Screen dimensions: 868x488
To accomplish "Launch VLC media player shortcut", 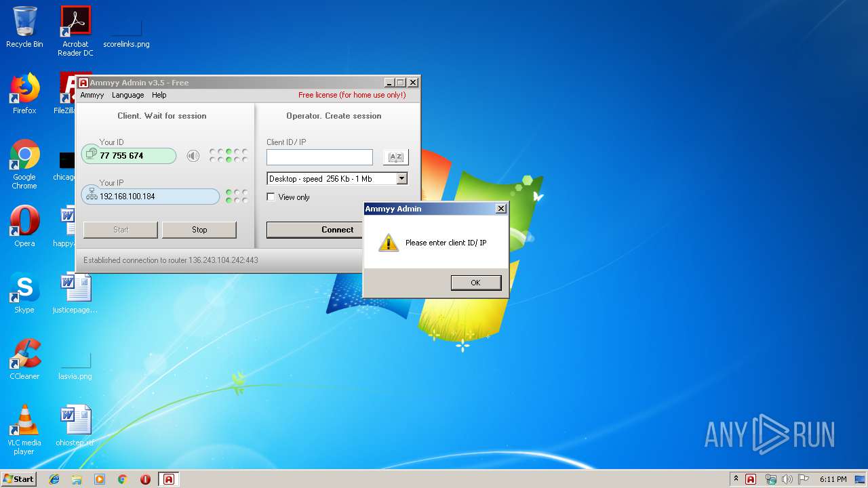I will [24, 430].
